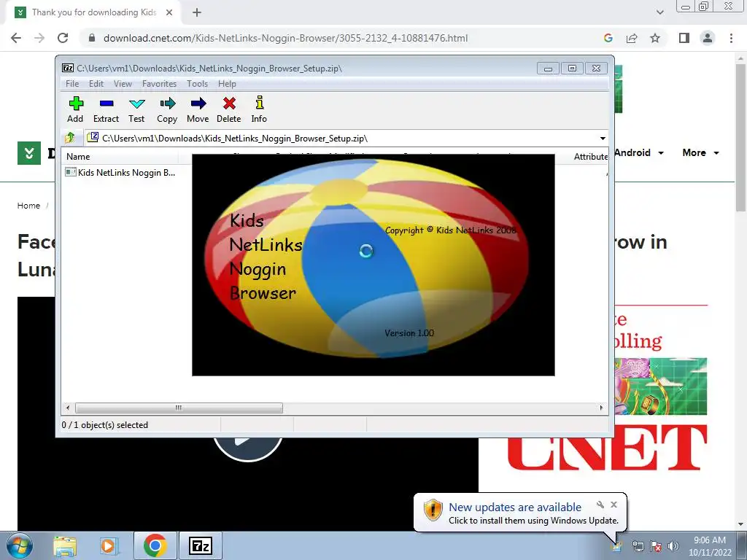The image size is (747, 560).
Task: Click the Copy toolbar icon
Action: (x=167, y=109)
